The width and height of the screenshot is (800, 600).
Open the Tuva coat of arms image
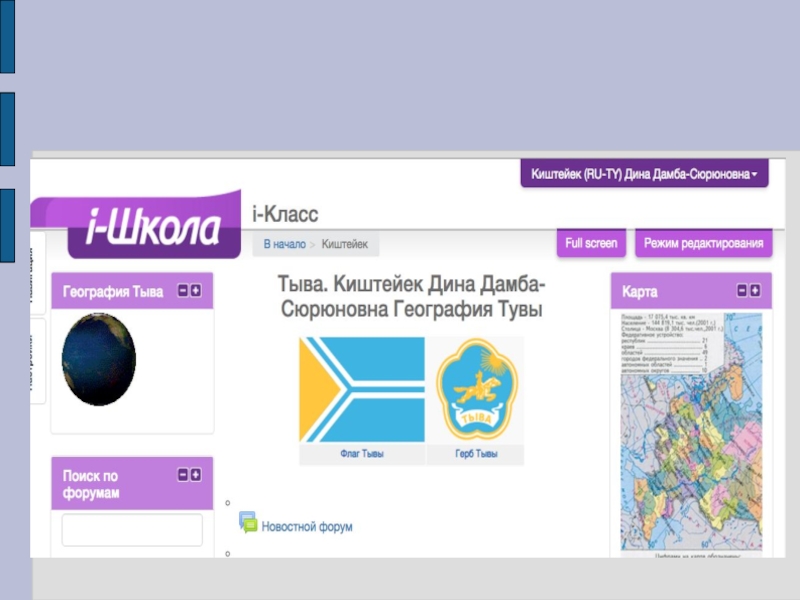477,389
